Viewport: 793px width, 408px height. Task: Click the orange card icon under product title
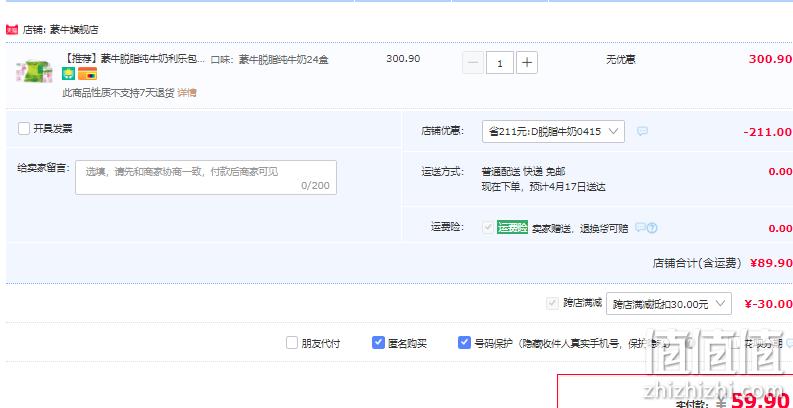(87, 74)
